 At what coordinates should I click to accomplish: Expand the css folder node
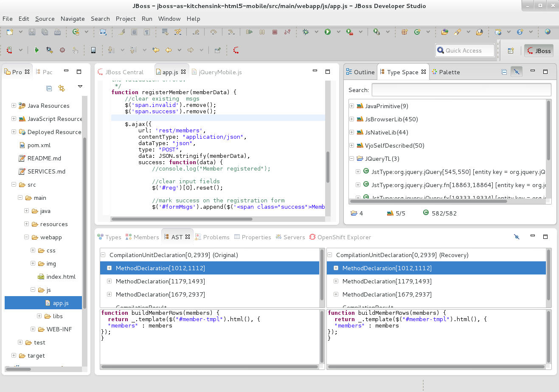pos(33,250)
